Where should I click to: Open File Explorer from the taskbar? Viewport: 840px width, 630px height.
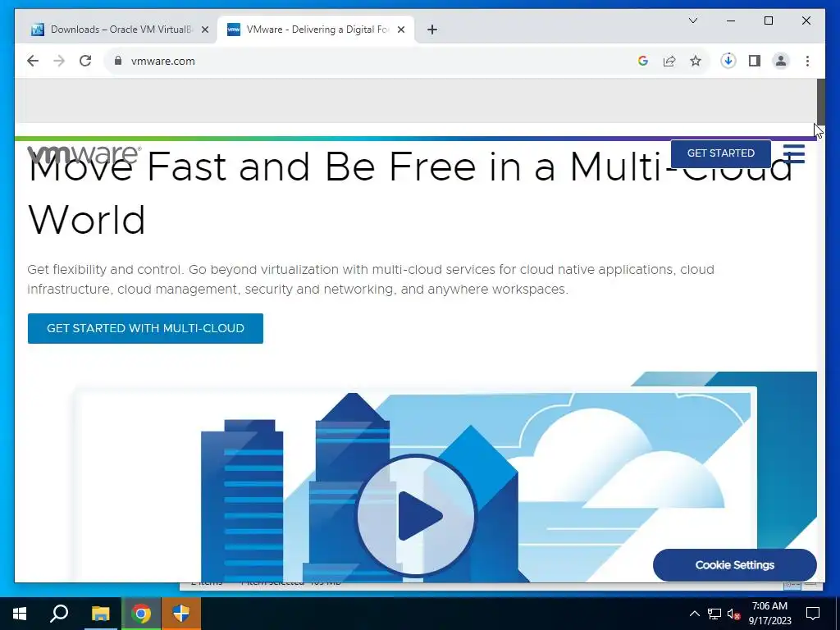coord(100,614)
